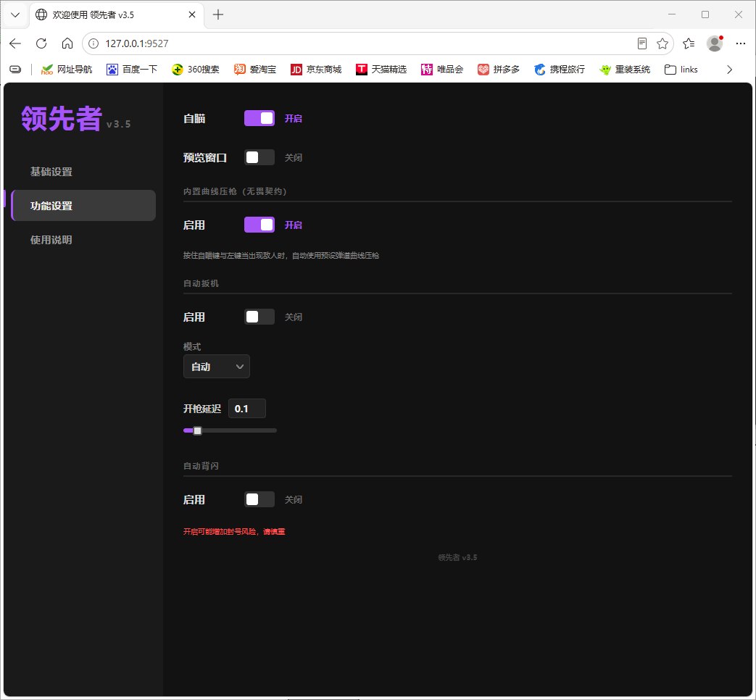
Task: Open browser settings and more menu
Action: [x=741, y=43]
